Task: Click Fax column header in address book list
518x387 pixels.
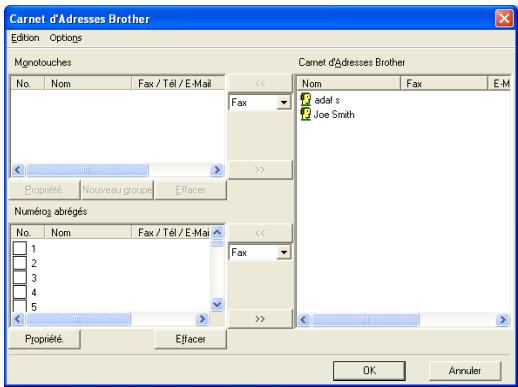Action: point(444,83)
